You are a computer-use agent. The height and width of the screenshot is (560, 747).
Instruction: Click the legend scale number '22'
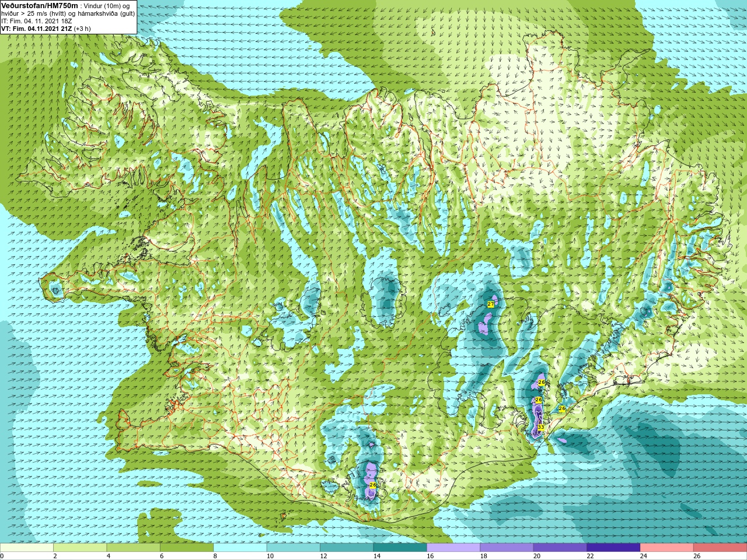click(590, 556)
